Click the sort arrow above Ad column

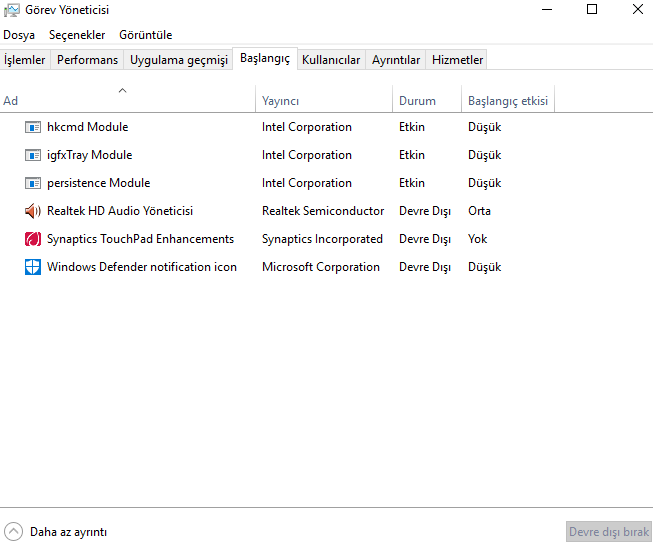pos(122,90)
